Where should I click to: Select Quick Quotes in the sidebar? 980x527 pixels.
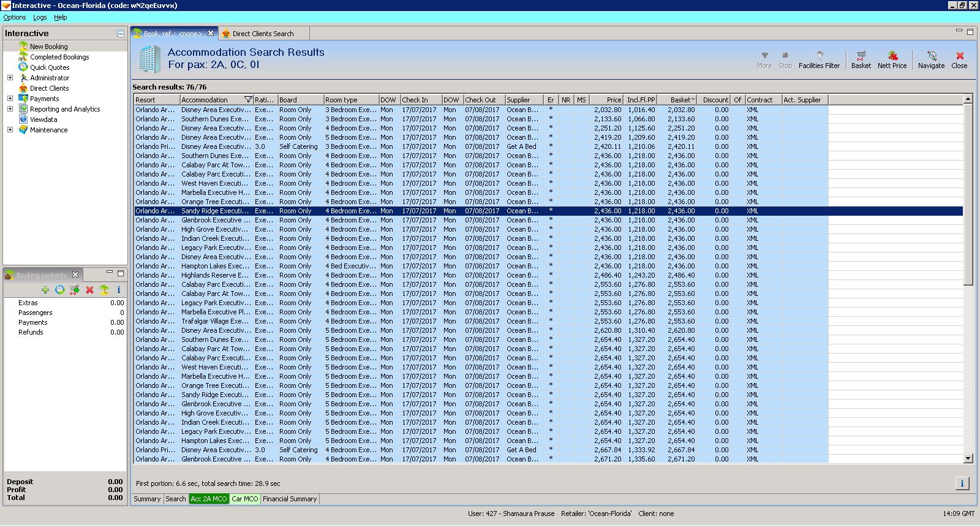[x=50, y=67]
